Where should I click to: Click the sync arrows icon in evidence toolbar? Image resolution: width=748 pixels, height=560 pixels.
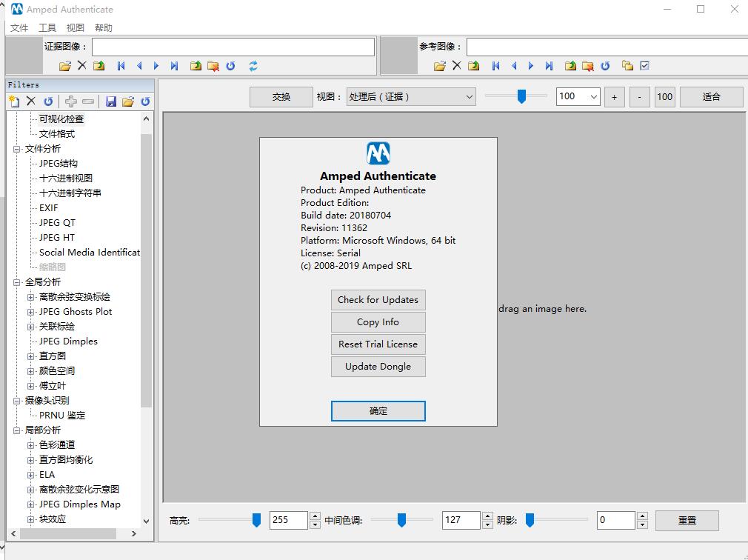click(x=253, y=66)
